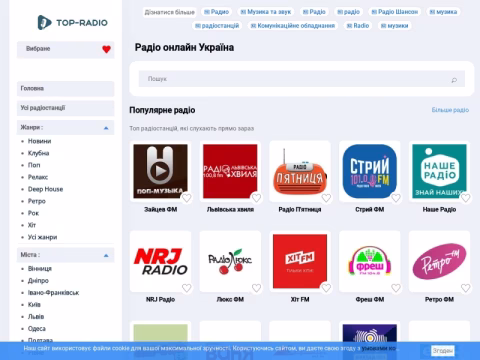480x360 pixels.
Task: Select the Поп genre
Action: point(34,165)
